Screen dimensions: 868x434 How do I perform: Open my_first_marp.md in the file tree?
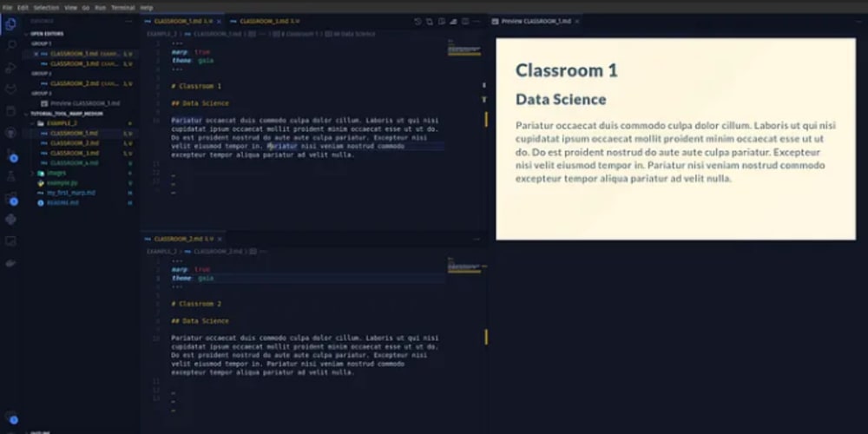(70, 193)
